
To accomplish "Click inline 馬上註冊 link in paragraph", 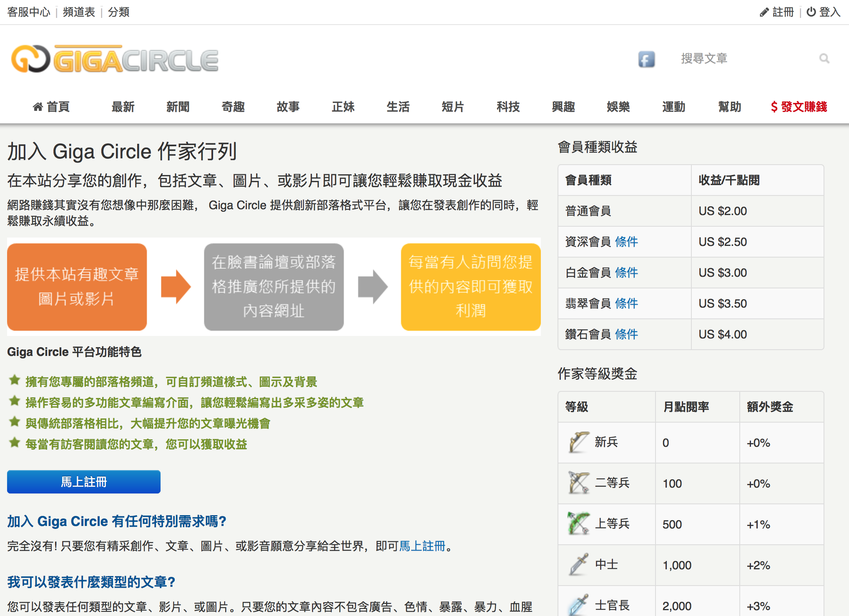I will 422,546.
